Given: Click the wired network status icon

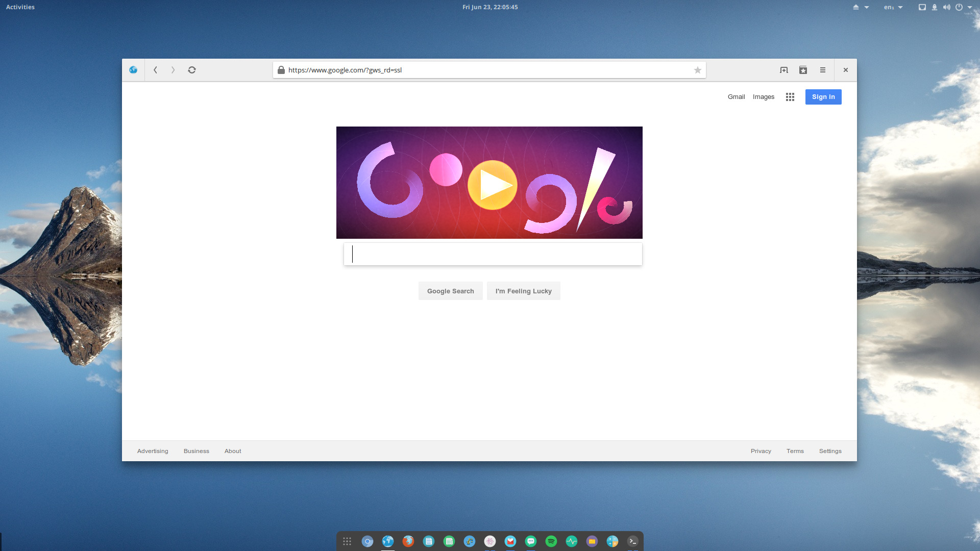Looking at the screenshot, I should (922, 7).
